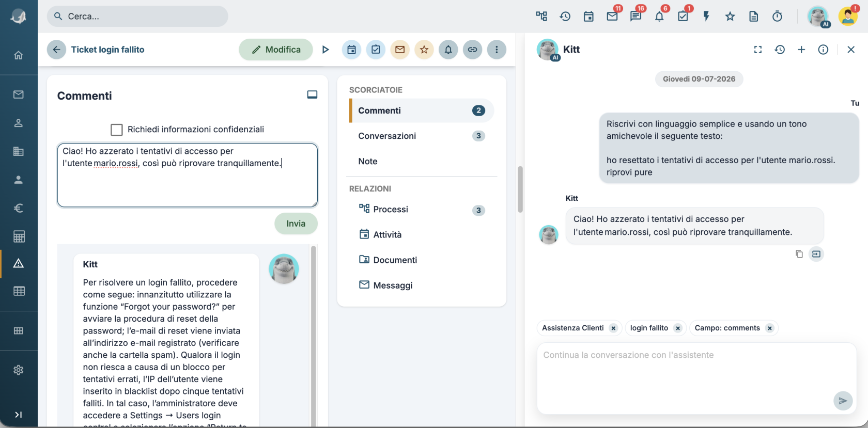Open Messaggi relation
This screenshot has width=868, height=428.
[x=422, y=285]
